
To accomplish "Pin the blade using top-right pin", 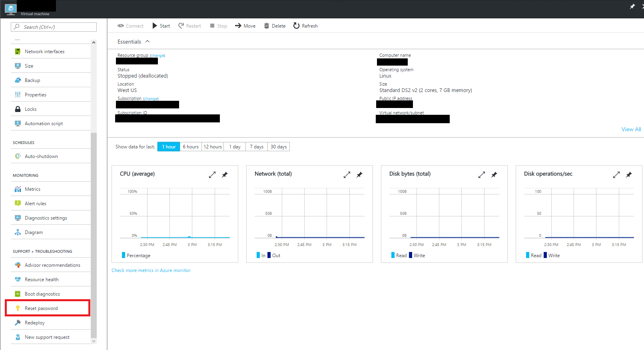I will point(632,6).
